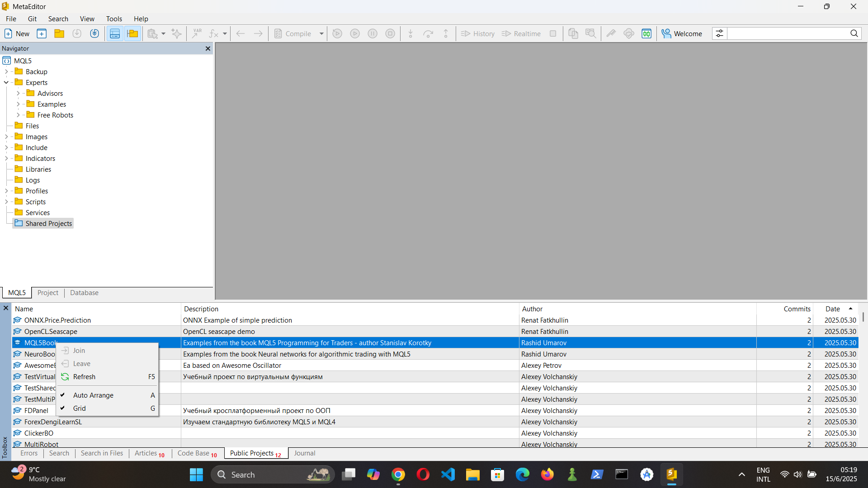Click the AI sparkle assistant icon
The image size is (868, 488).
(177, 33)
